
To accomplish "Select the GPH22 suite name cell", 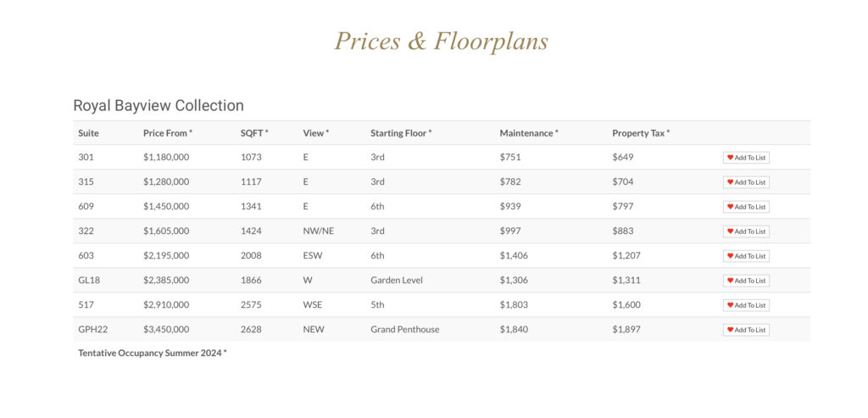I will tap(93, 330).
